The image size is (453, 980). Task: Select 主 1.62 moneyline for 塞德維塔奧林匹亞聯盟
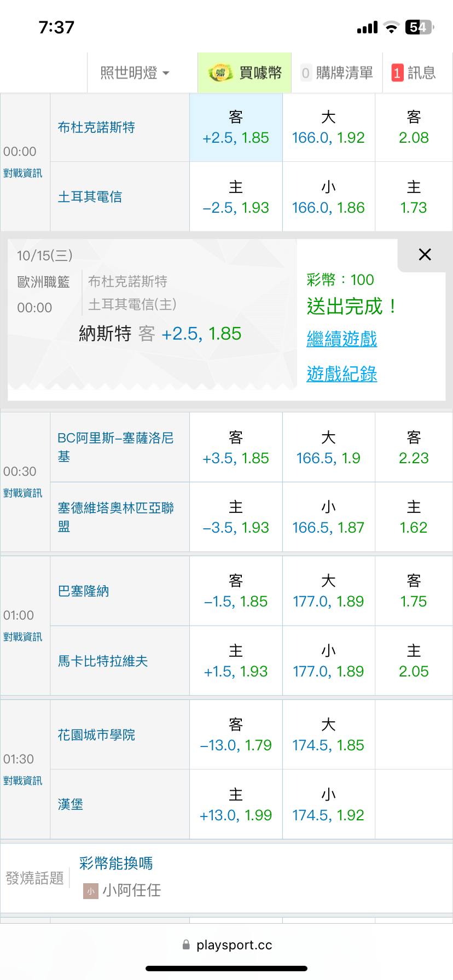tap(414, 517)
